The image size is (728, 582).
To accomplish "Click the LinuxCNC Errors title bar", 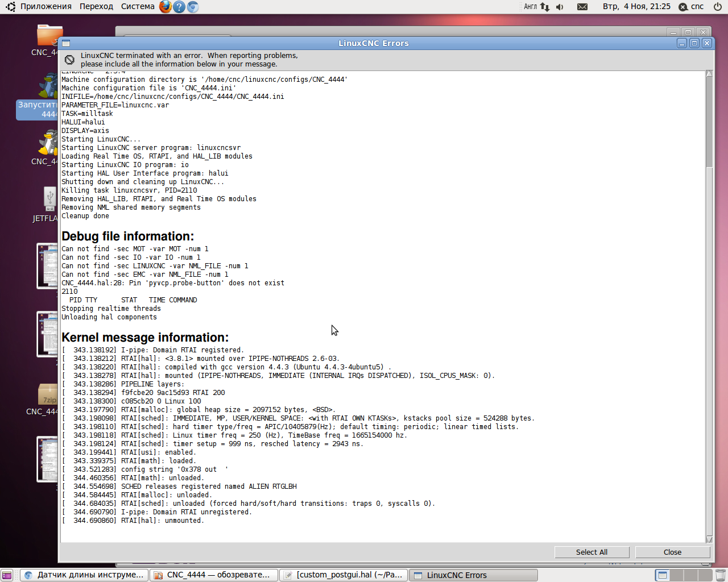I will (x=374, y=43).
